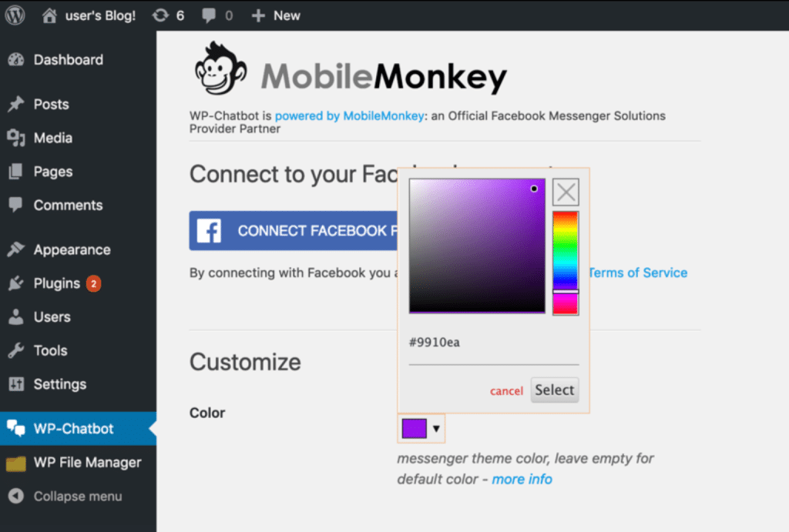The image size is (789, 532).
Task: Click the purple color swatch preview
Action: [414, 428]
